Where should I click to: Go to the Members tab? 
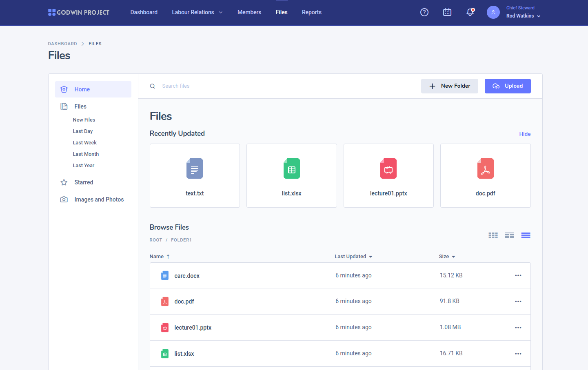pos(249,12)
